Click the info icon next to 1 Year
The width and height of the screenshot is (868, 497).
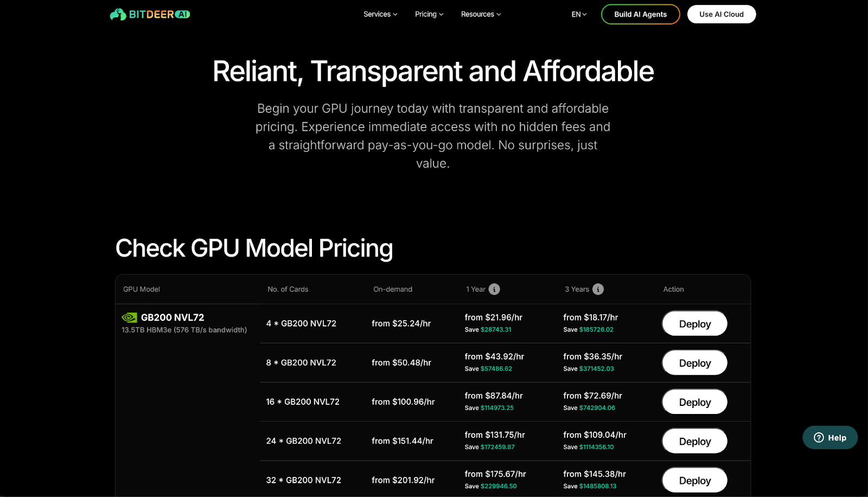tap(494, 289)
